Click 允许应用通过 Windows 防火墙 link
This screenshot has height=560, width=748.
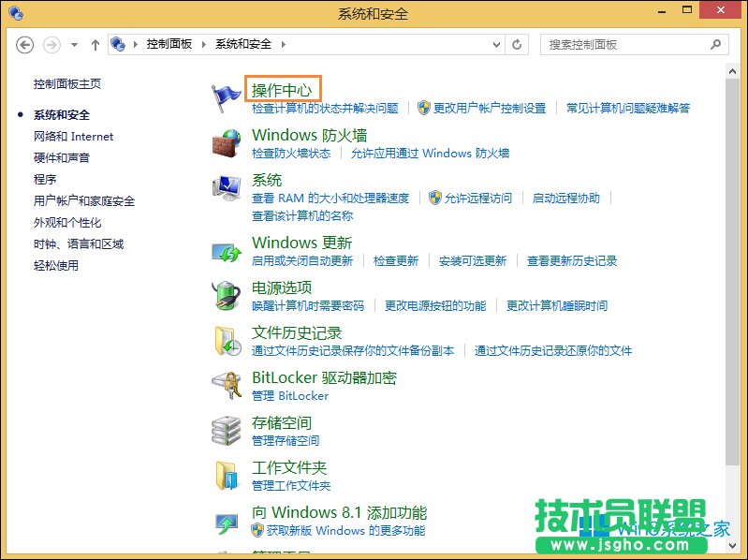(431, 154)
